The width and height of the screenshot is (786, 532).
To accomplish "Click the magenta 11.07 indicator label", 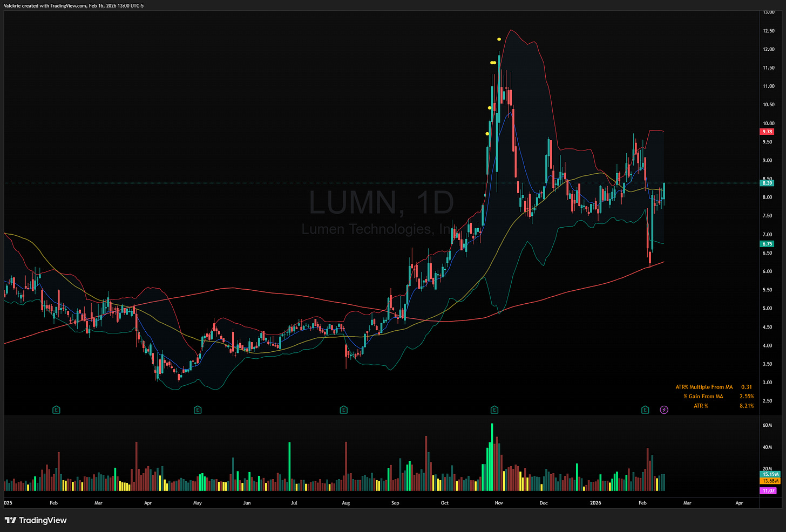I will tap(769, 490).
